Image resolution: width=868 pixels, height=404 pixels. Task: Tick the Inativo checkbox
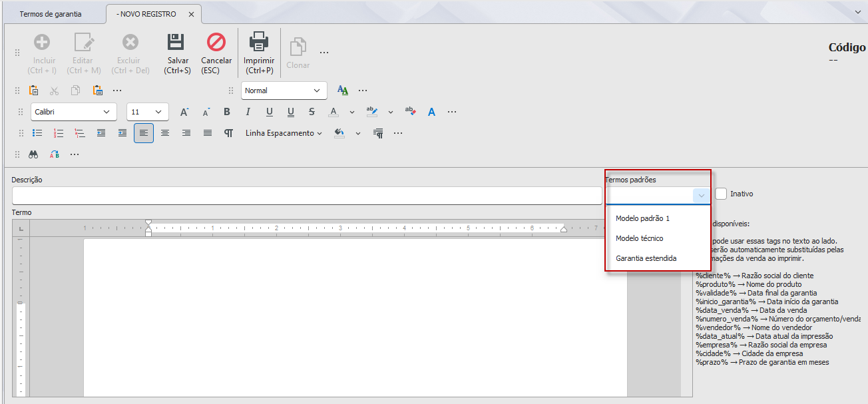click(x=721, y=194)
